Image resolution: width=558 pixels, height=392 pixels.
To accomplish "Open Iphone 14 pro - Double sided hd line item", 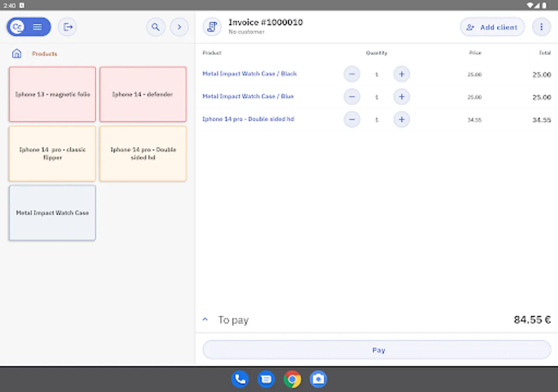I will coord(248,119).
